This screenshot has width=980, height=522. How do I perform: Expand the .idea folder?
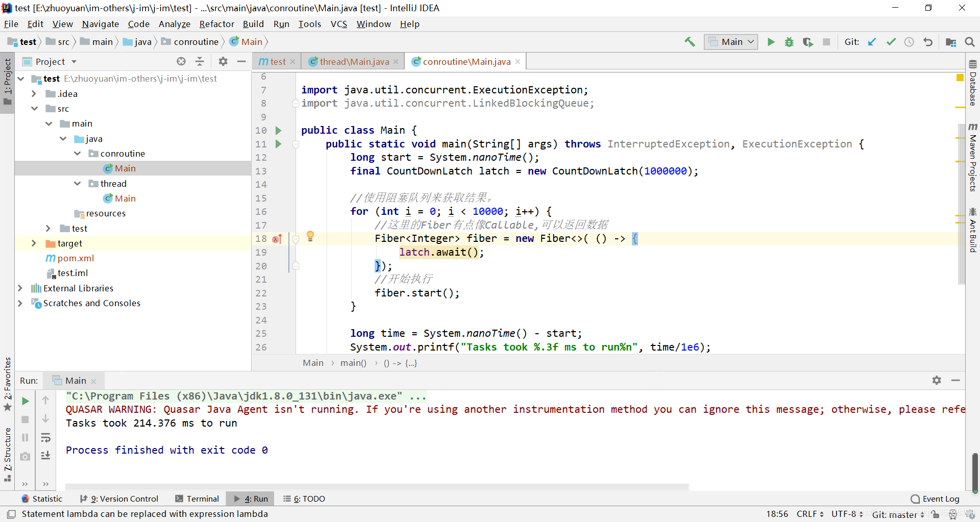click(34, 94)
